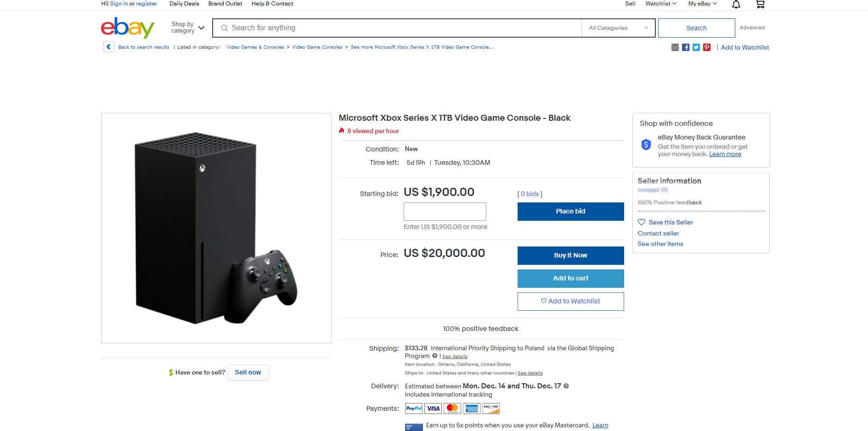Open Daily Deals menu item
The width and height of the screenshot is (868, 431).
(184, 4)
